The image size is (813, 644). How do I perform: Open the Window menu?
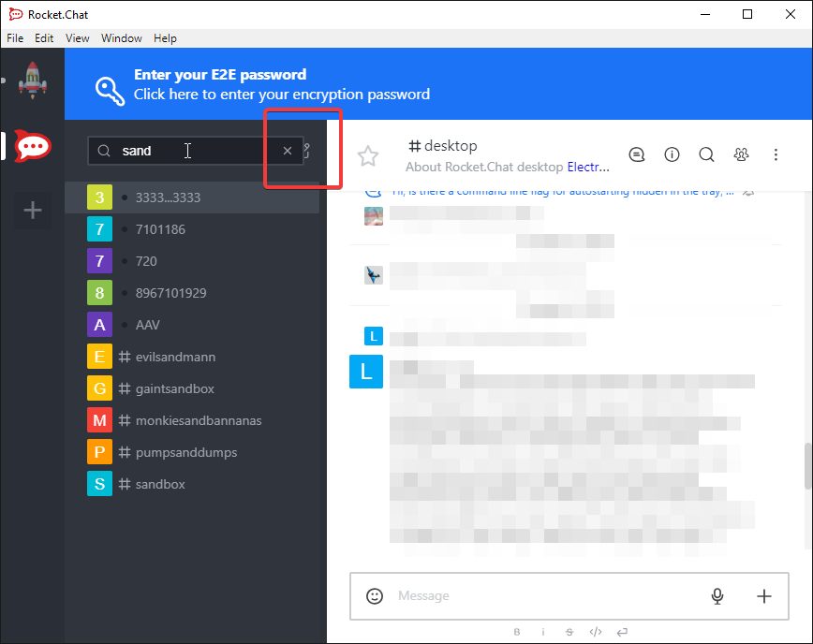(x=122, y=38)
